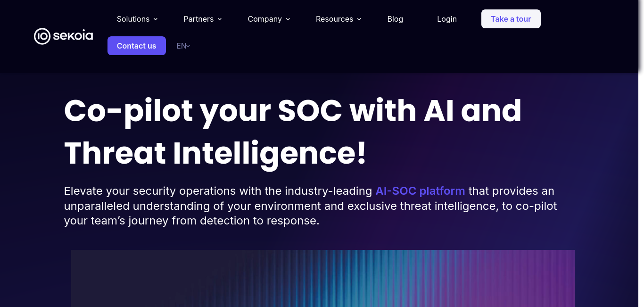
Task: Click the Contact us button
Action: (137, 46)
